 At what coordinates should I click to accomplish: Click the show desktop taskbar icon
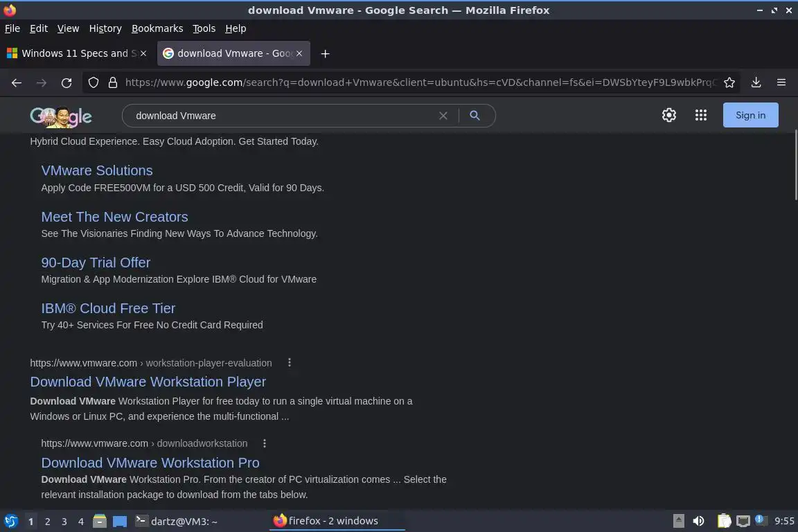(x=120, y=521)
